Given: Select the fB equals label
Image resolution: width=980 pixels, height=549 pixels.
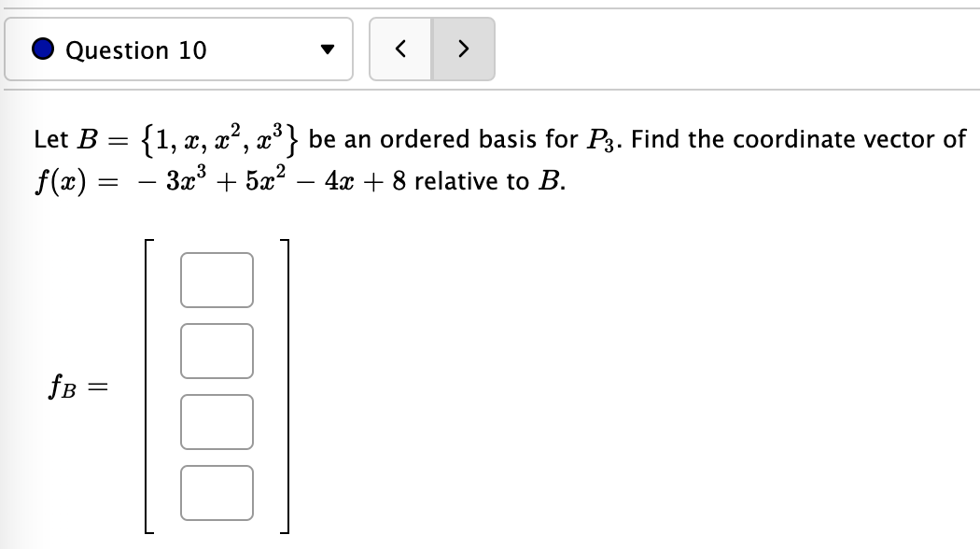Looking at the screenshot, I should (x=78, y=386).
